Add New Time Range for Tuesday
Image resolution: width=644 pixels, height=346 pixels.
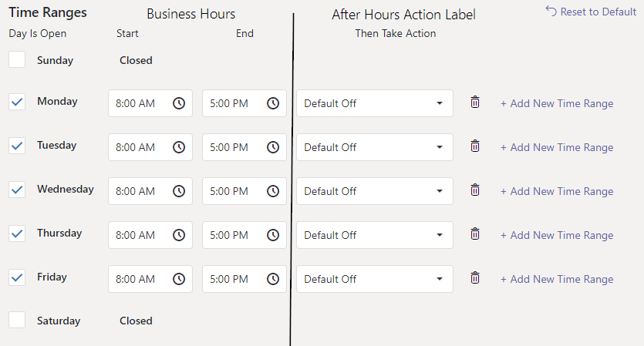[x=557, y=147]
